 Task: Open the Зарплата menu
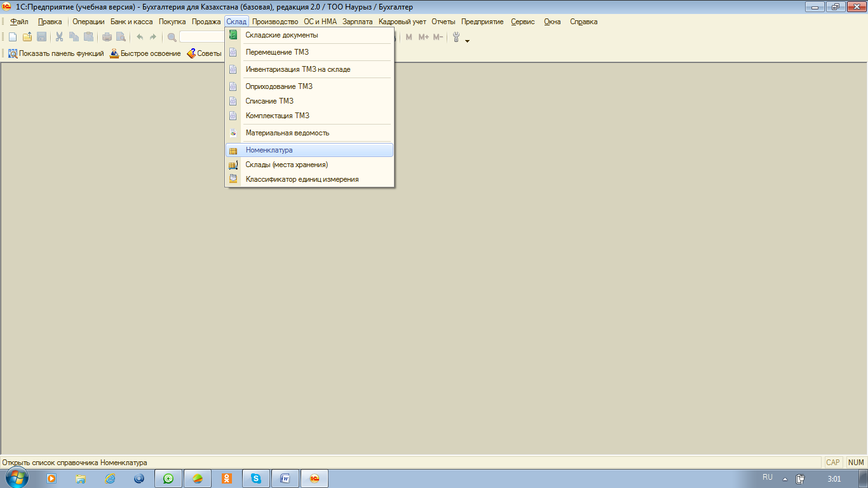(x=358, y=22)
